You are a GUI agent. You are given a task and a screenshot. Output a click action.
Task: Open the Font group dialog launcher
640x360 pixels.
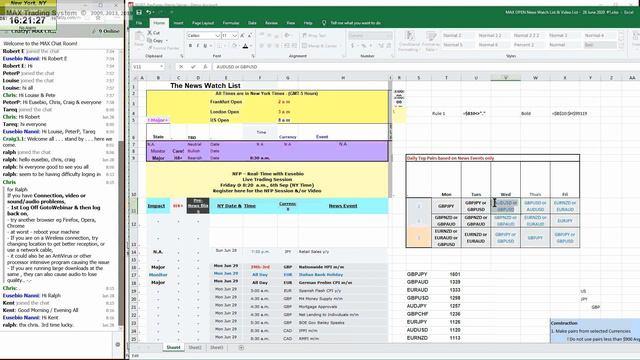(x=253, y=56)
